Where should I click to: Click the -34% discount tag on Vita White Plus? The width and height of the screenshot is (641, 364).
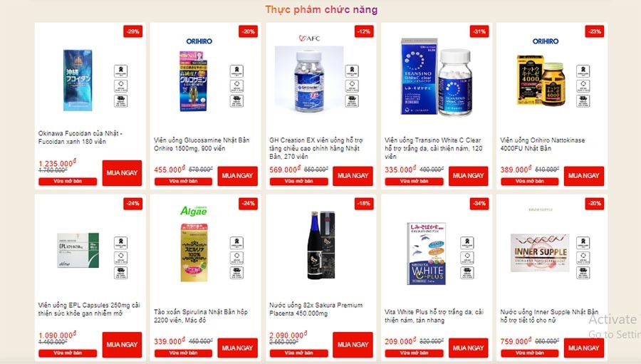tap(479, 203)
